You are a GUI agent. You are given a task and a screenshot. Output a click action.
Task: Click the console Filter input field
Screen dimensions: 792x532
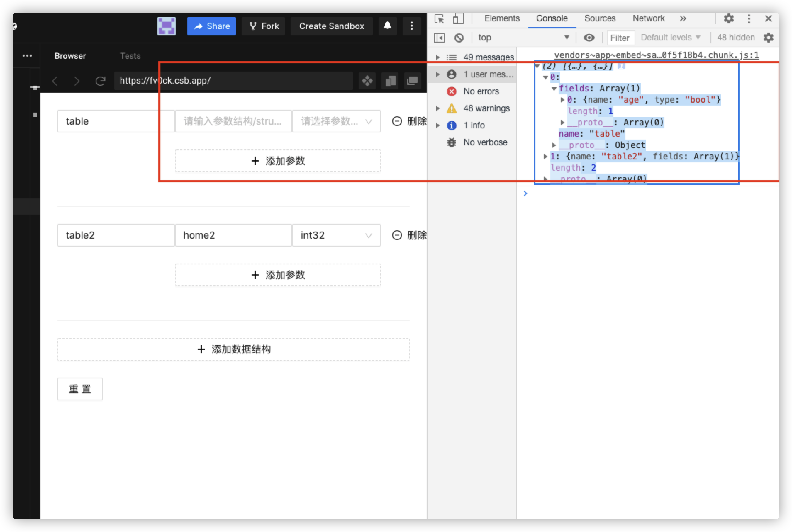(620, 38)
